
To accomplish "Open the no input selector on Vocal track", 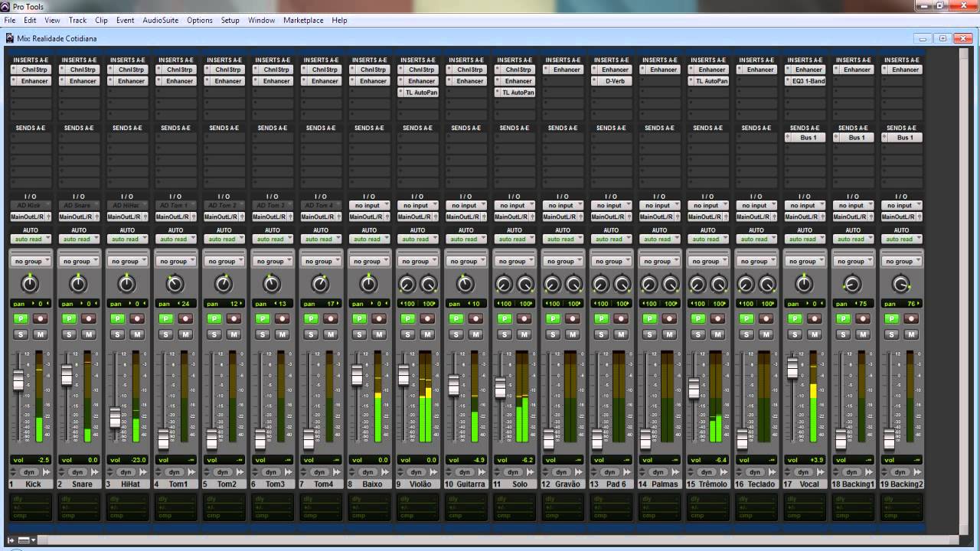I will point(803,205).
